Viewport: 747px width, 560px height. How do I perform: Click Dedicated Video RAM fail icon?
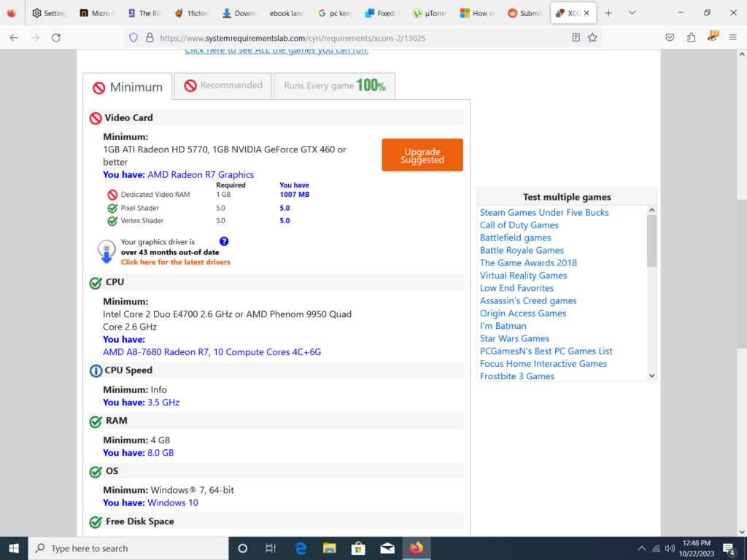[112, 194]
